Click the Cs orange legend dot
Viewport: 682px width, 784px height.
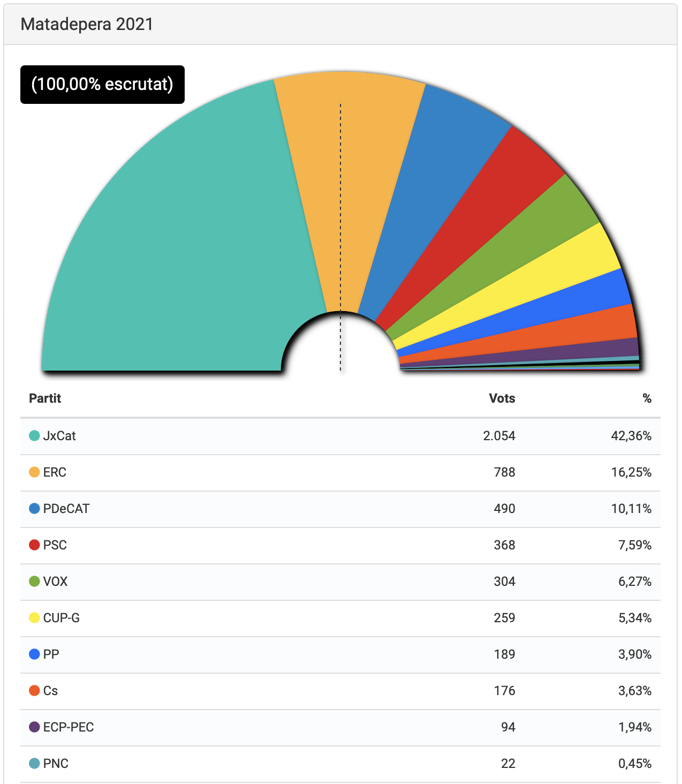pos(34,691)
